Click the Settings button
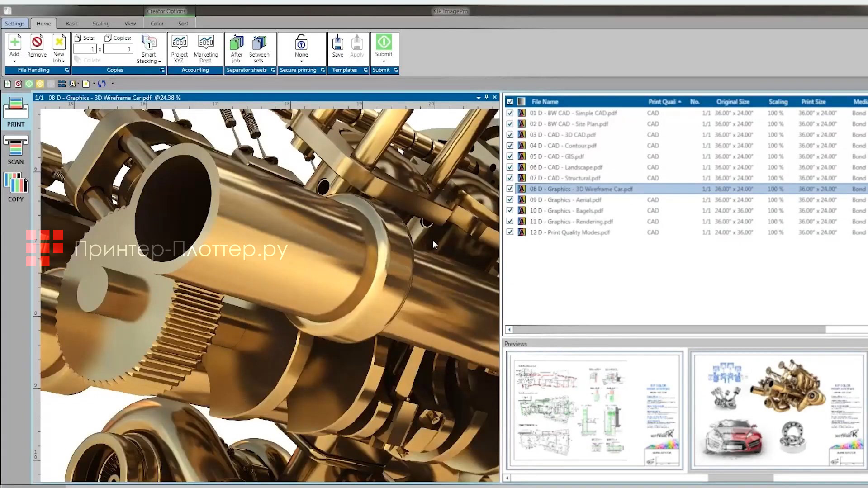The image size is (868, 488). click(15, 24)
